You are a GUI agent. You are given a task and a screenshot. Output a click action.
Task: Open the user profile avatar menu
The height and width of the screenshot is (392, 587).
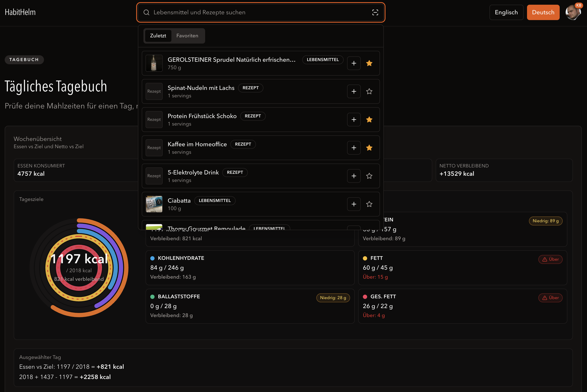(573, 13)
